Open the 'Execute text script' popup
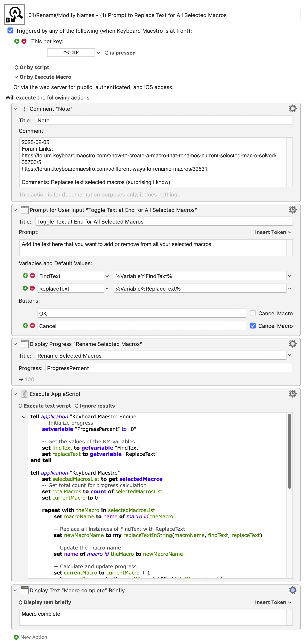This screenshot has height=644, width=305. pos(45,406)
